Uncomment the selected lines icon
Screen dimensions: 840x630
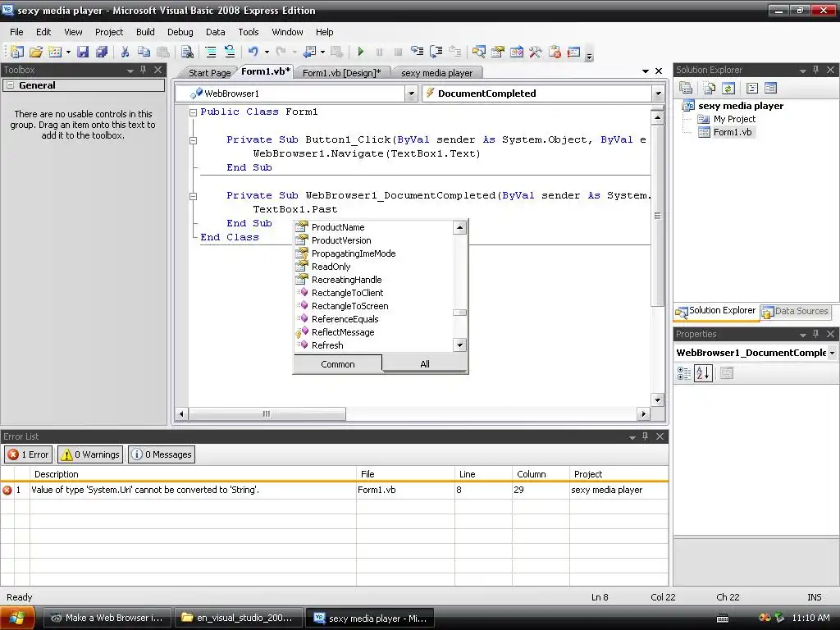coord(230,52)
